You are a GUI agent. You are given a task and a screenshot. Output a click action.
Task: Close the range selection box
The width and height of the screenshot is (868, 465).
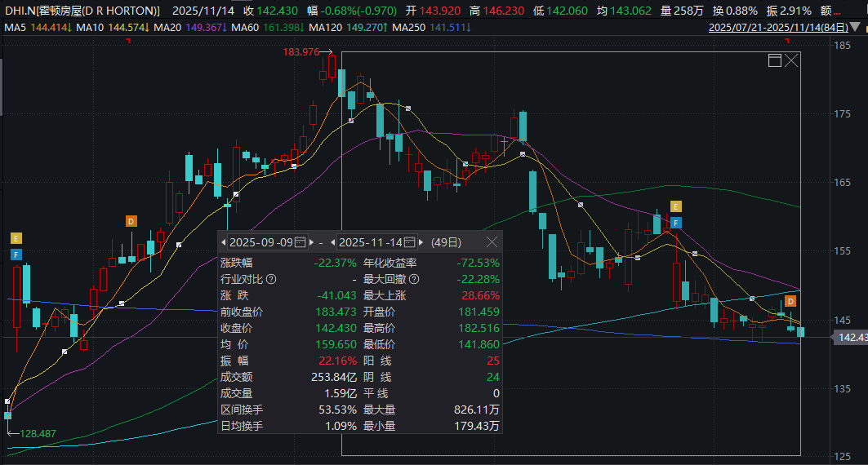pyautogui.click(x=790, y=60)
